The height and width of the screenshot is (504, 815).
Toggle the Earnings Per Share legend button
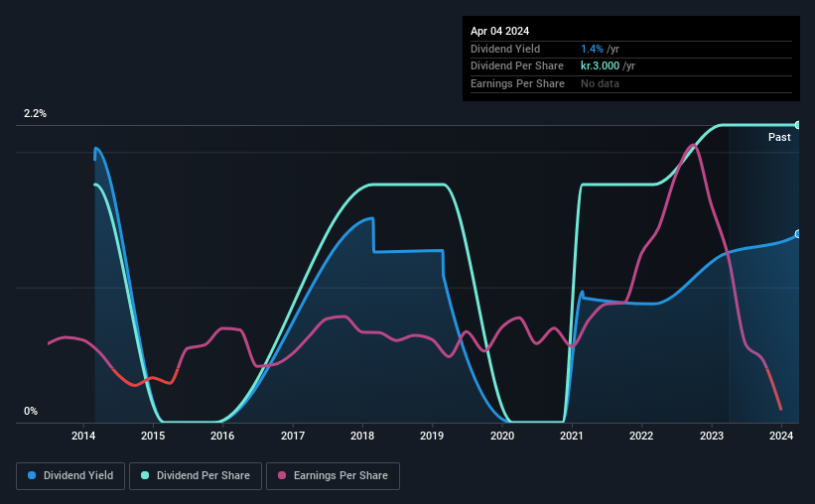[333, 476]
